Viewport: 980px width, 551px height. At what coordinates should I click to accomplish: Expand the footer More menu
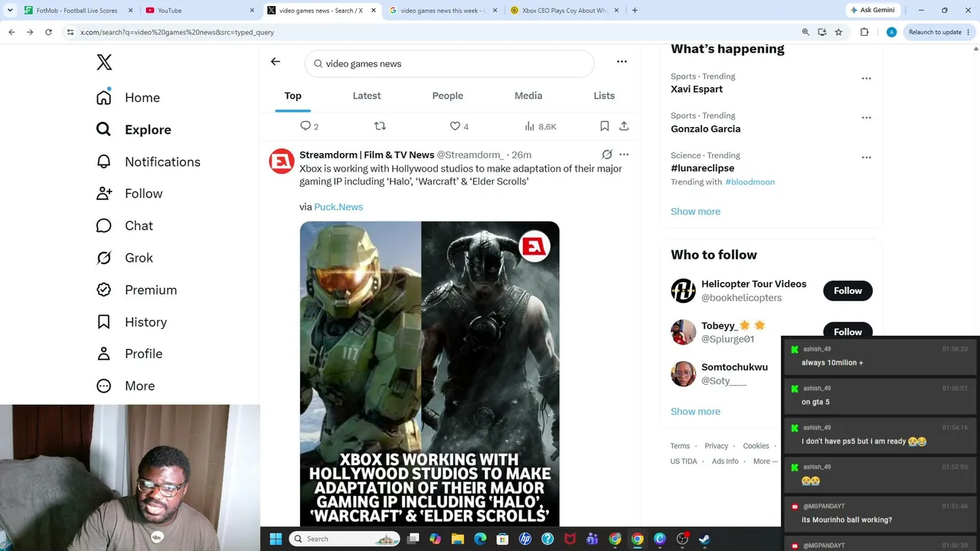766,461
